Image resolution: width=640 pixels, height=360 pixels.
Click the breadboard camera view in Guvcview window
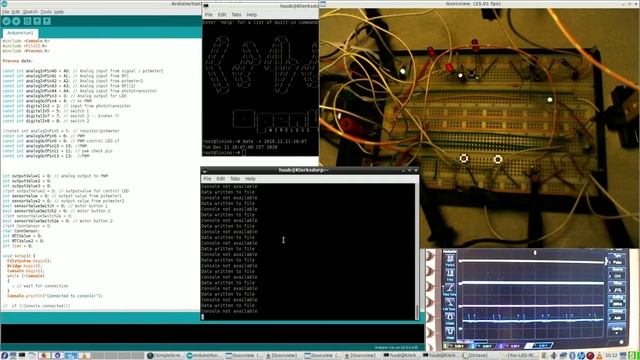(x=479, y=127)
